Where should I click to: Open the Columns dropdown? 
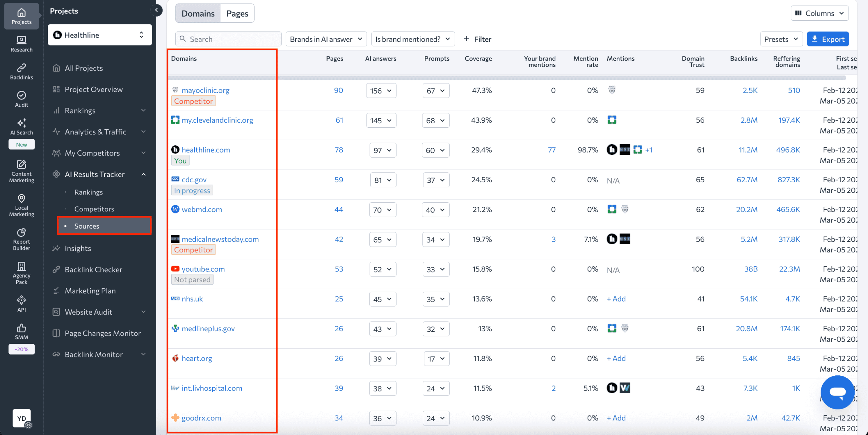tap(820, 13)
